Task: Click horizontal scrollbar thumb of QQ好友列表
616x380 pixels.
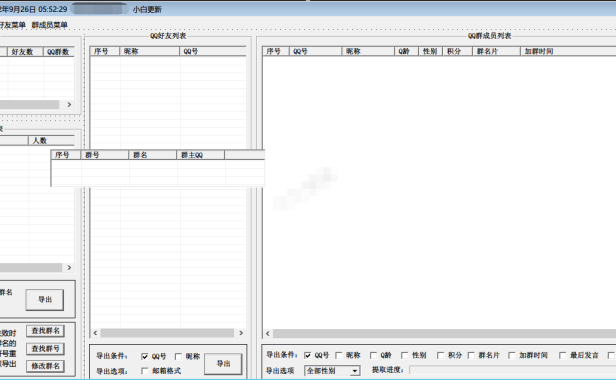Action: tap(167, 333)
